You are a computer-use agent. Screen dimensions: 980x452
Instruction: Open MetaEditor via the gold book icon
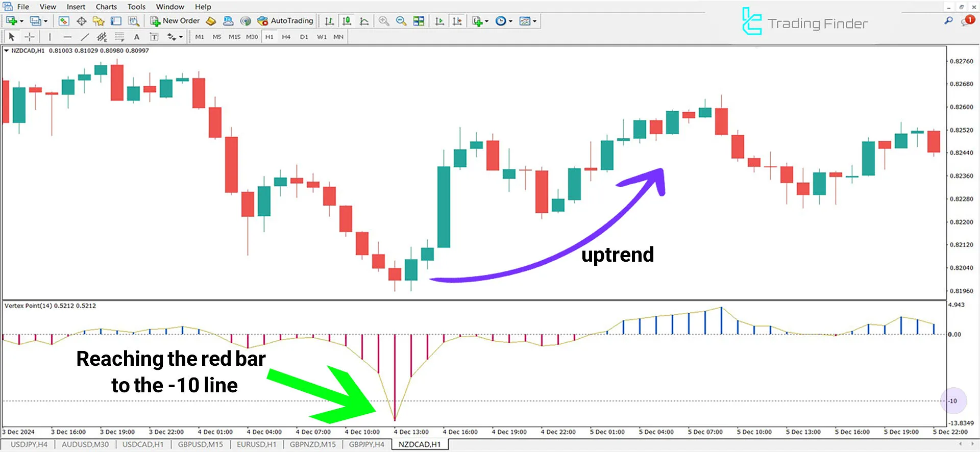pos(211,21)
